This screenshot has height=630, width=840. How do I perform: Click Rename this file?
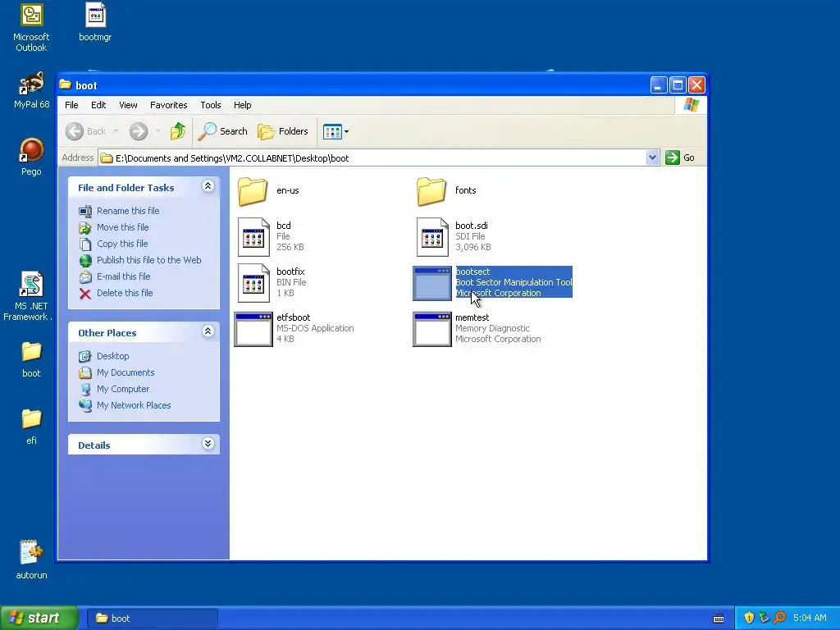pos(127,211)
